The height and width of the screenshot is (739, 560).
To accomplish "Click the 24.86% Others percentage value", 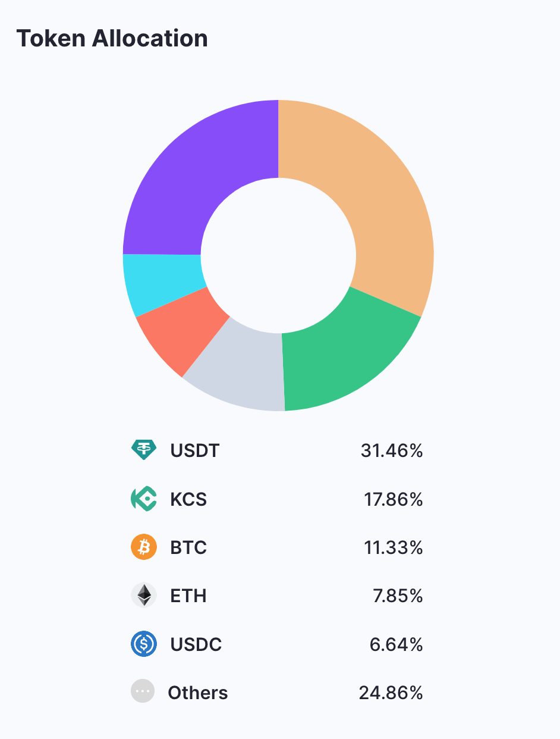I will pyautogui.click(x=391, y=693).
